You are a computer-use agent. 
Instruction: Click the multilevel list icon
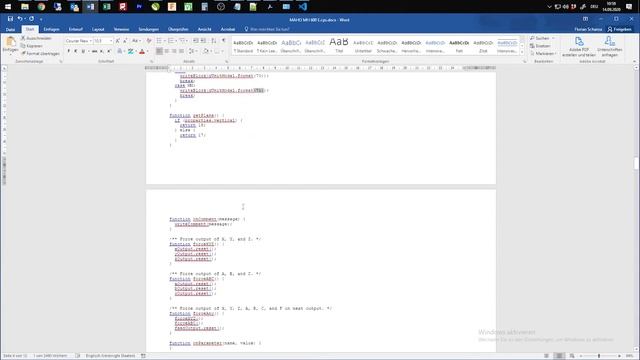coord(182,41)
